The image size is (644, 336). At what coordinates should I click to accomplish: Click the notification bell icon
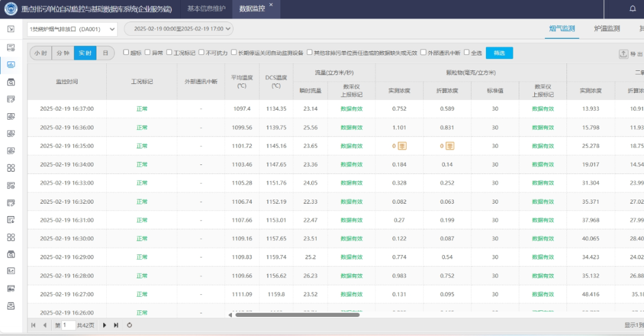633,9
